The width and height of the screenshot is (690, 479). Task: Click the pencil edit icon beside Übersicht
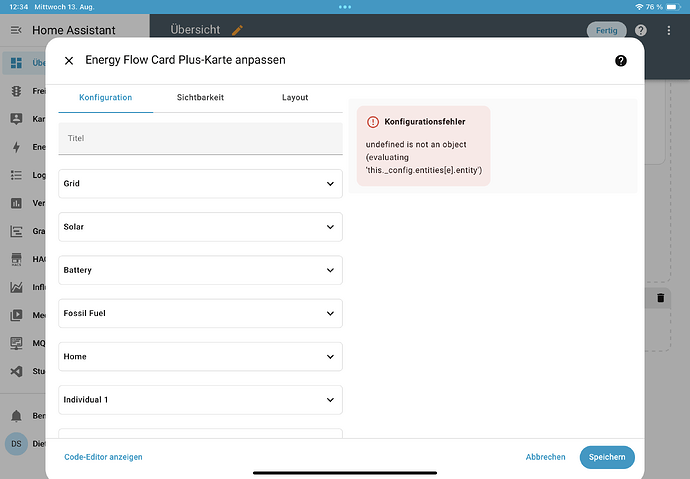(x=237, y=30)
